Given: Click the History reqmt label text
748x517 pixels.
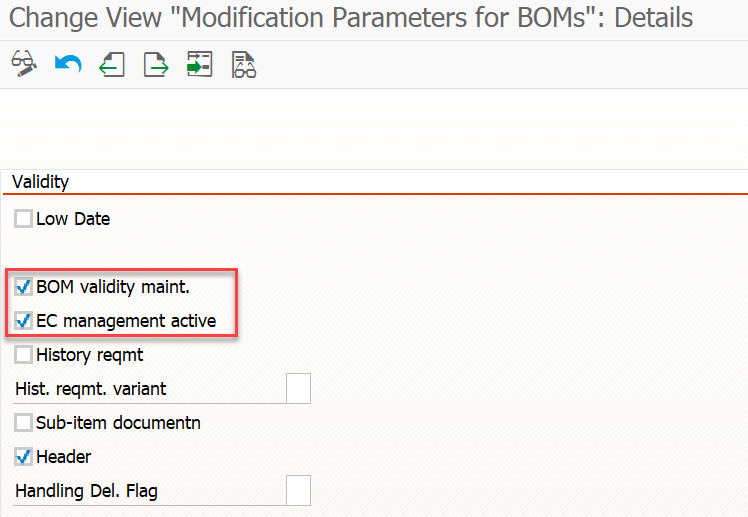Looking at the screenshot, I should coord(90,355).
